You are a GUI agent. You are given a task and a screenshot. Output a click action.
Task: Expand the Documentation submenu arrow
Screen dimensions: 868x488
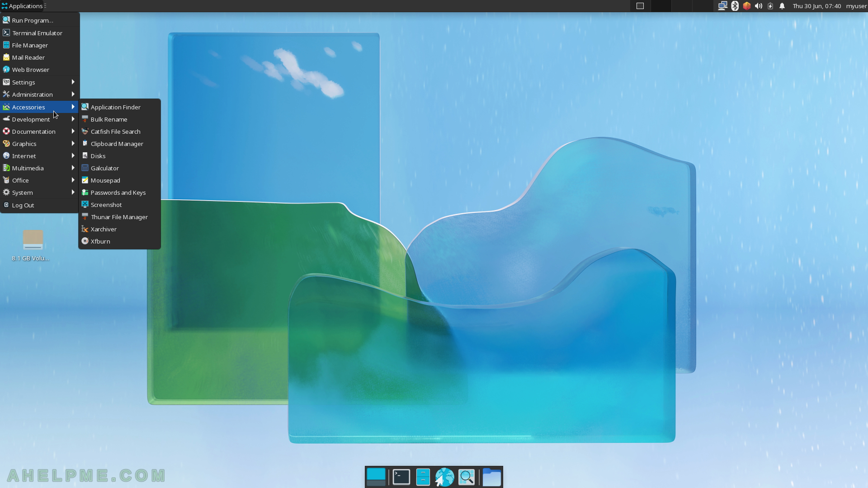[x=73, y=131]
